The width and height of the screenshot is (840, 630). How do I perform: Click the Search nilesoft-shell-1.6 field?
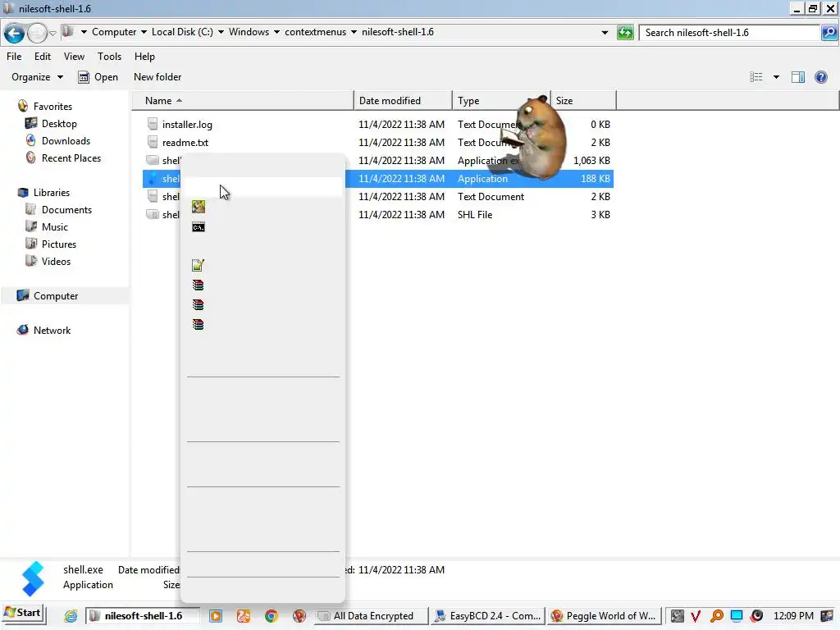click(731, 33)
